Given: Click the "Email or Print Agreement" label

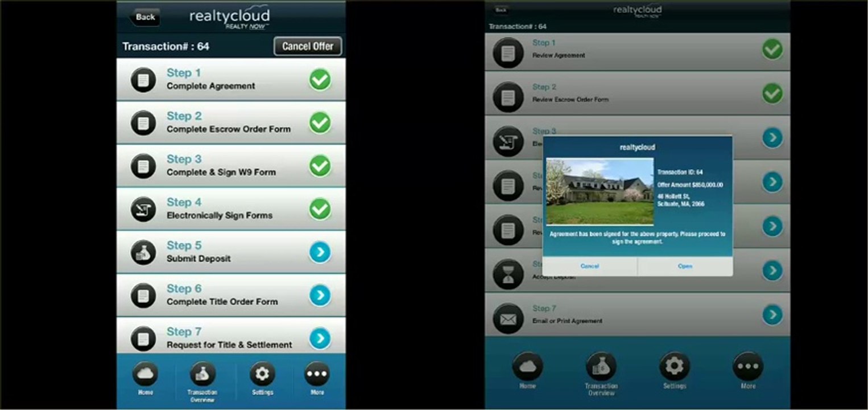Looking at the screenshot, I should 567,321.
